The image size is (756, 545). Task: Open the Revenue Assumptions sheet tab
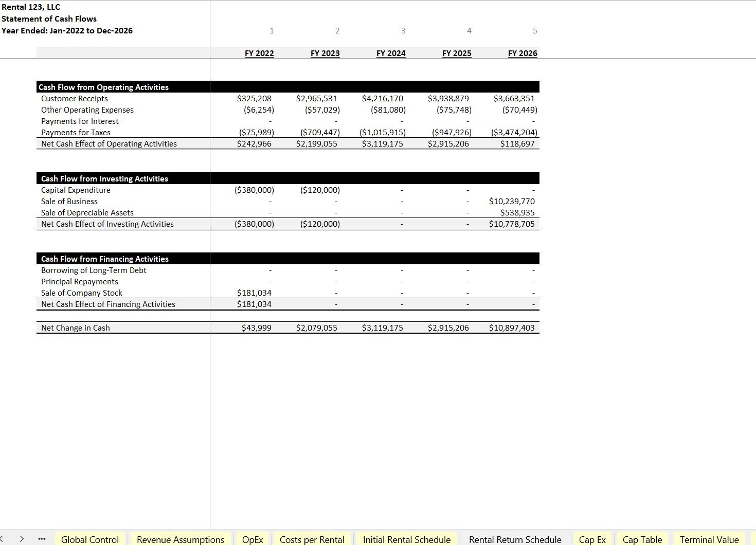tap(181, 539)
